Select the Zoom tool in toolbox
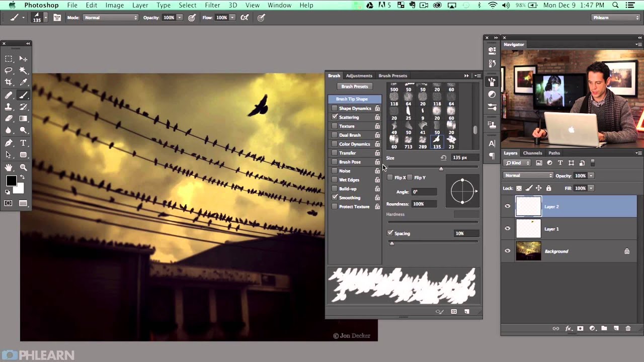 click(23, 167)
